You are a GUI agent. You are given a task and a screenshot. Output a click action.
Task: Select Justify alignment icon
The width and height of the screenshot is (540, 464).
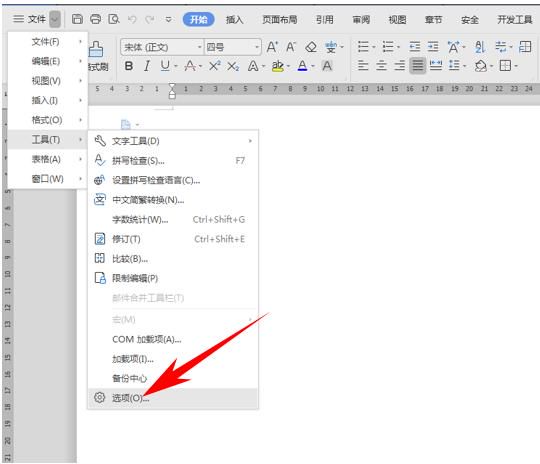[x=417, y=65]
